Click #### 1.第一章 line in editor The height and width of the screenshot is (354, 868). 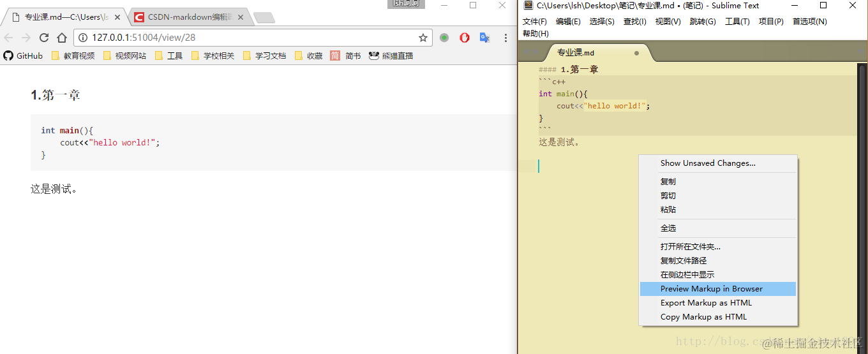pyautogui.click(x=569, y=70)
